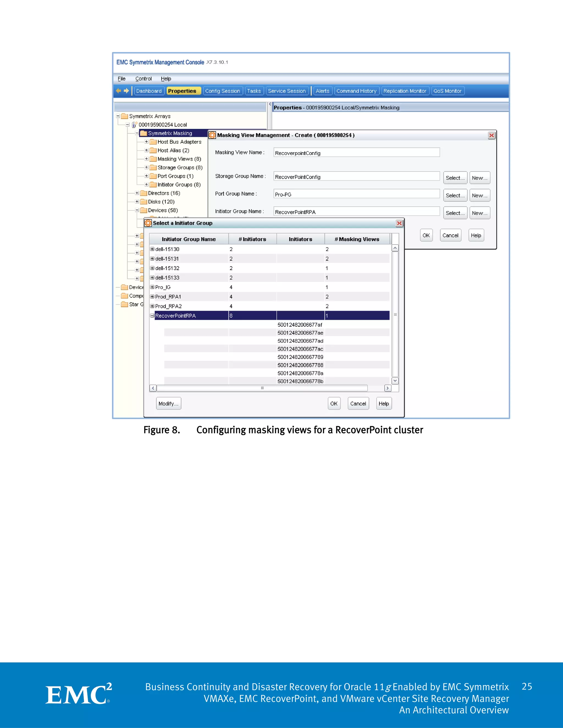Collapse the left panel splitter arrow
The image size is (563, 728).
pyautogui.click(x=270, y=104)
